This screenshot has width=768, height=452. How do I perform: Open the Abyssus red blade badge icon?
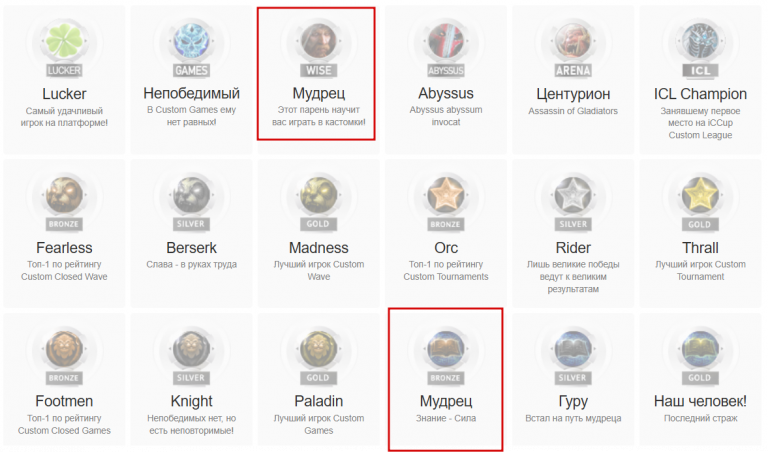(x=446, y=41)
